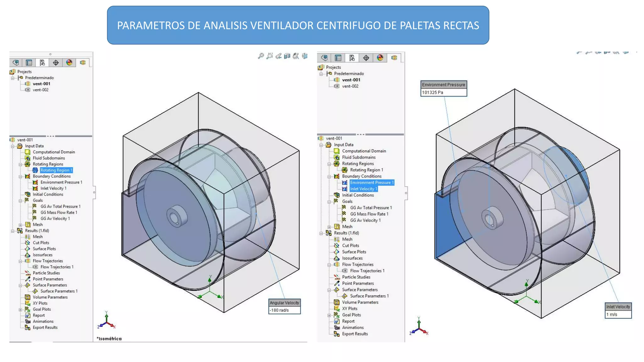Click the panel split handle above vent-001 left tree
Viewport: 644px width, 362px height.
tap(50, 136)
